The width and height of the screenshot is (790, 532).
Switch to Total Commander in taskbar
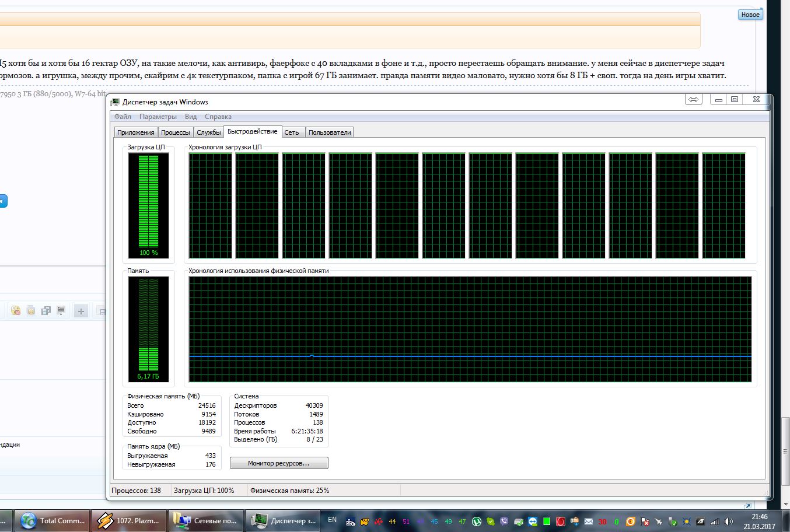click(x=53, y=520)
